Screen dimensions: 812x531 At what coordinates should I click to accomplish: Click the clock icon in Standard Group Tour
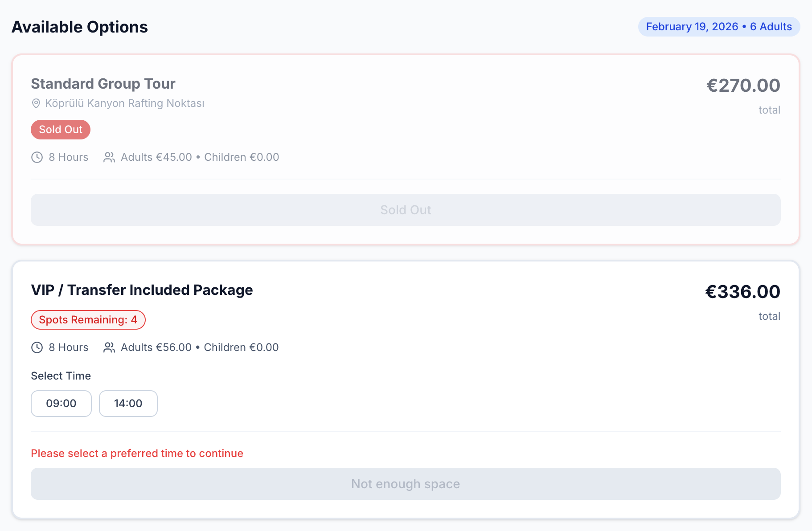tap(37, 157)
